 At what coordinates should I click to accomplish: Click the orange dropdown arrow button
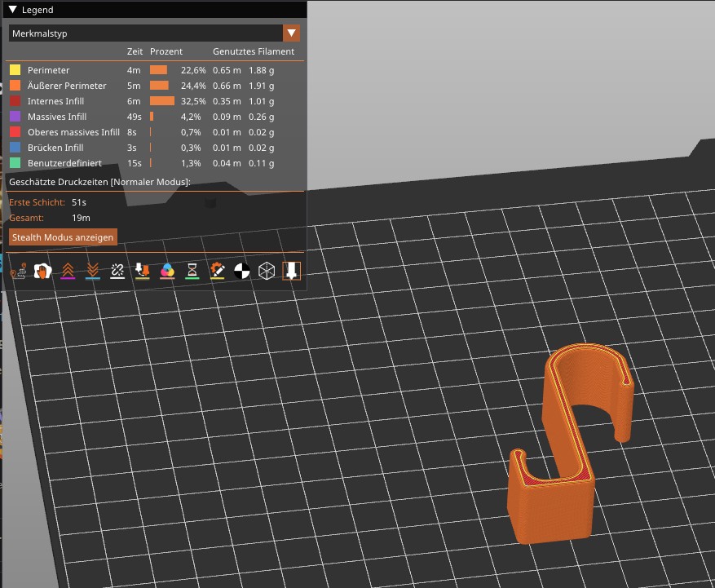click(291, 33)
